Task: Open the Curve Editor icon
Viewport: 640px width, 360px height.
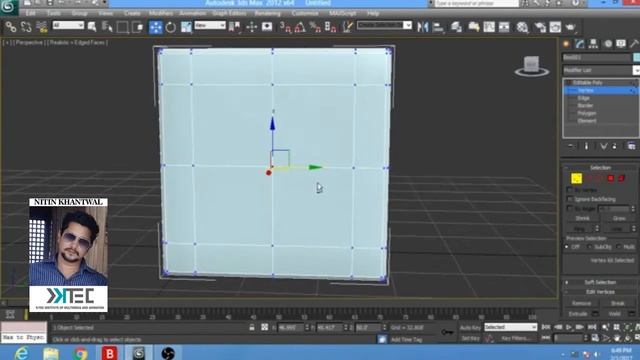Action: tap(489, 27)
